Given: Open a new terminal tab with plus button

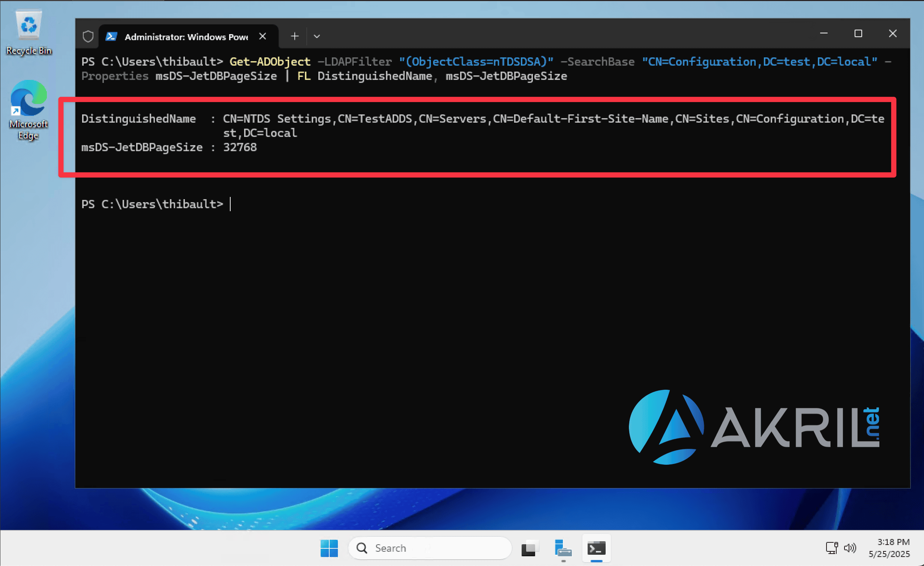Looking at the screenshot, I should [x=295, y=36].
